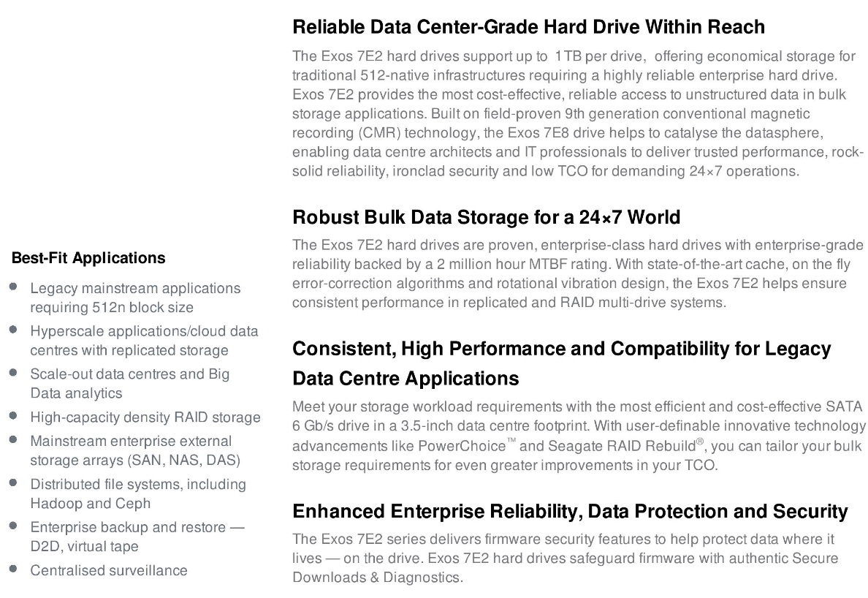This screenshot has width=868, height=598.
Task: Click the PowerChoice text in the paragraph
Action: tap(462, 446)
